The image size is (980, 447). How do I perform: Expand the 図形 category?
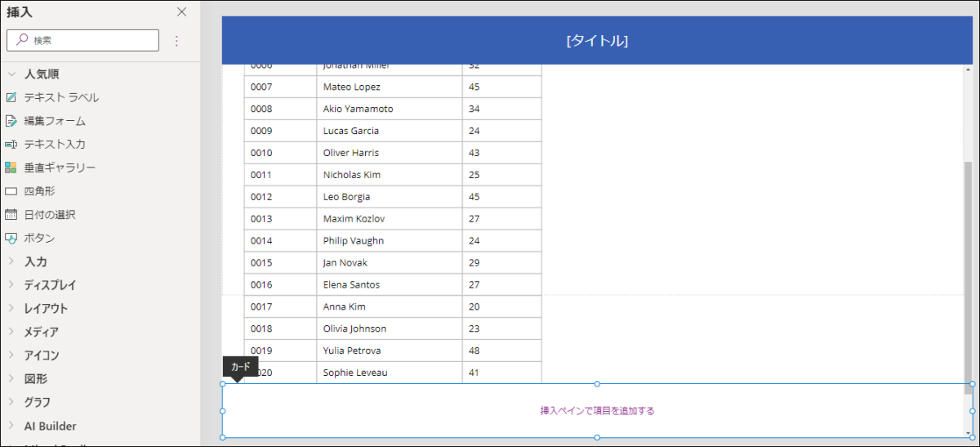[11, 379]
